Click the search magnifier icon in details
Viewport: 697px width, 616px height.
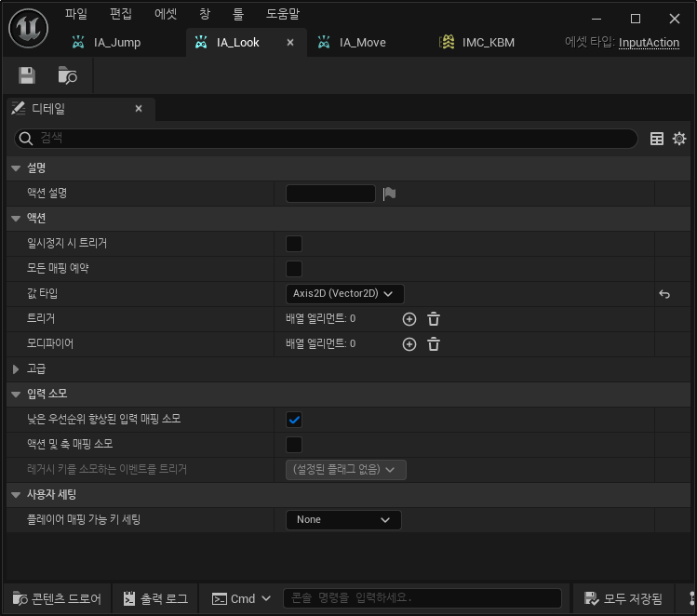pyautogui.click(x=26, y=139)
